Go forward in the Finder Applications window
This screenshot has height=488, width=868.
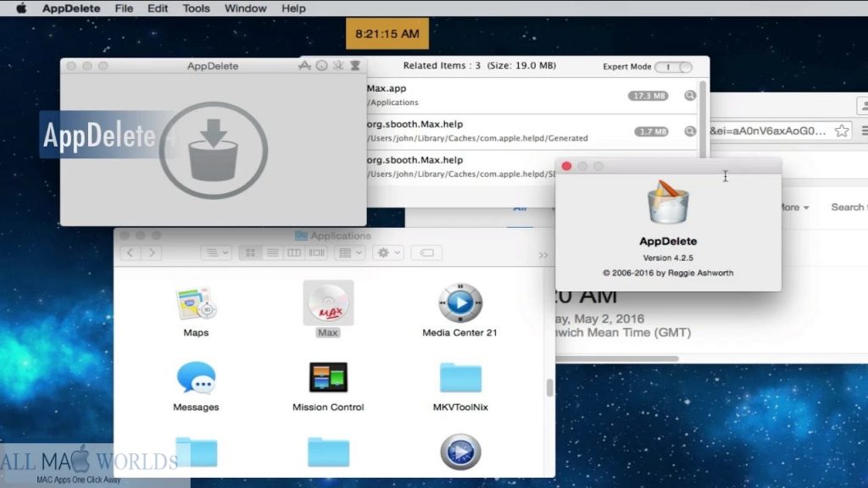pyautogui.click(x=152, y=252)
